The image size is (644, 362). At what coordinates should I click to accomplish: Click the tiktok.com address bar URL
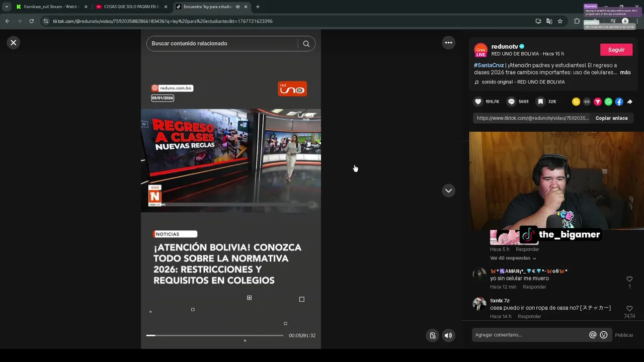pos(163,21)
